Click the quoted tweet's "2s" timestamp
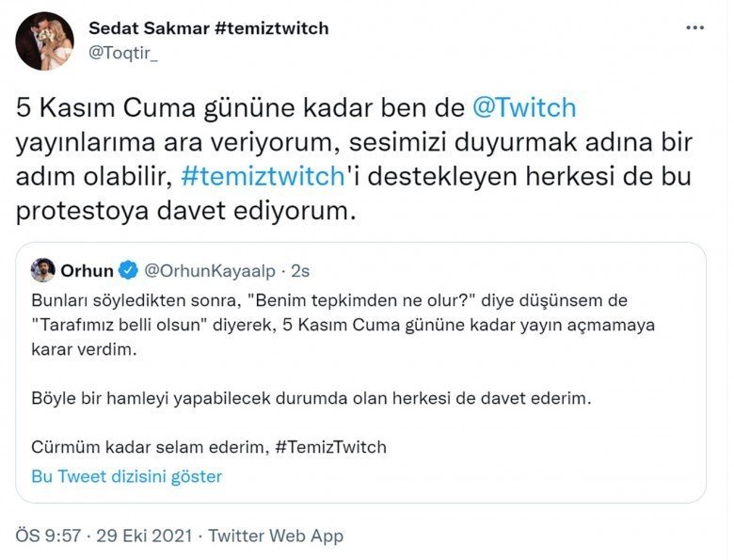This screenshot has width=734, height=560. click(x=300, y=271)
